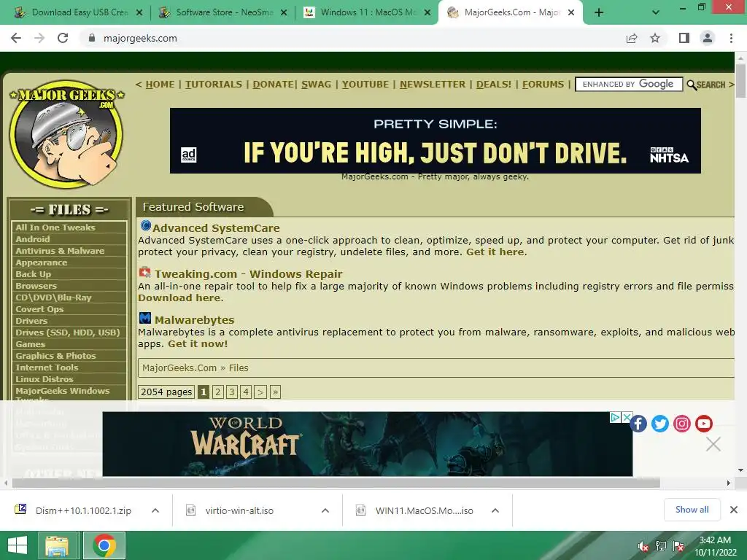Click Chrome icon in taskbar
The image size is (747, 560).
point(104,545)
